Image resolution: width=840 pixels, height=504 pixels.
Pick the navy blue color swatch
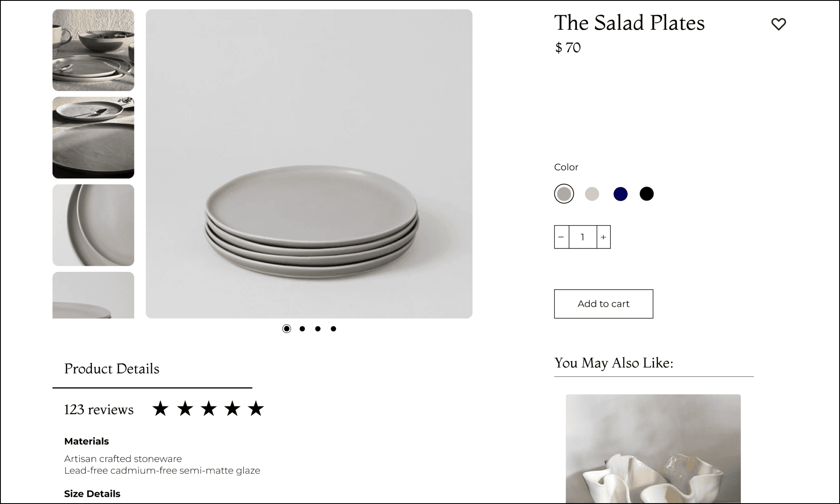pyautogui.click(x=620, y=194)
